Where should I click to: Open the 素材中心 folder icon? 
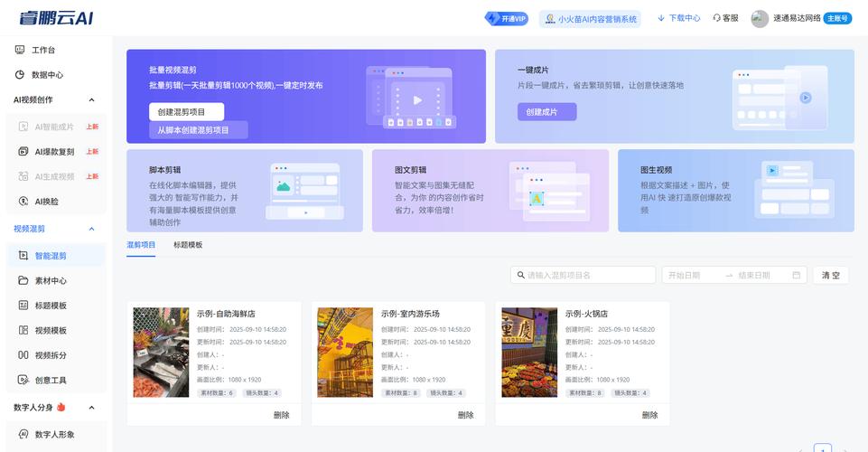[x=23, y=280]
